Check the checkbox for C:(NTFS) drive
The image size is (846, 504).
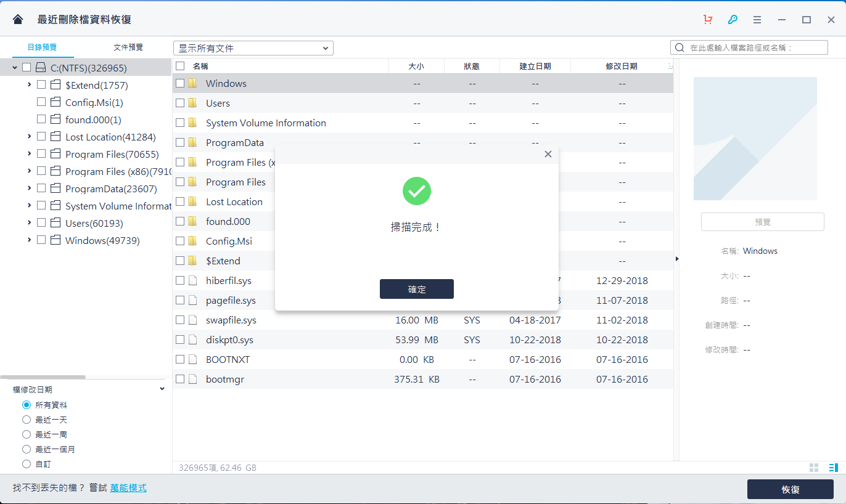coord(25,67)
